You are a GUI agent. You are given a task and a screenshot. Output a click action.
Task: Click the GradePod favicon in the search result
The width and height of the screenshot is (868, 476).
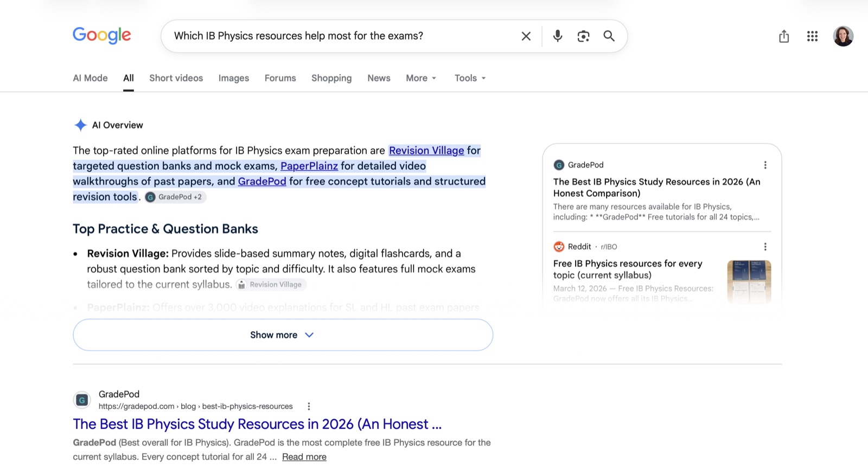[82, 400]
